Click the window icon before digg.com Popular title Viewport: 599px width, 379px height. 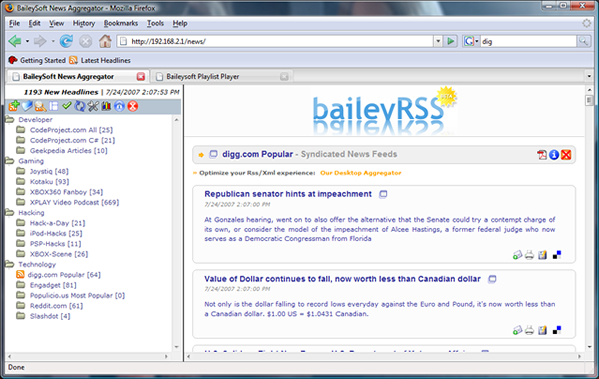(x=213, y=154)
